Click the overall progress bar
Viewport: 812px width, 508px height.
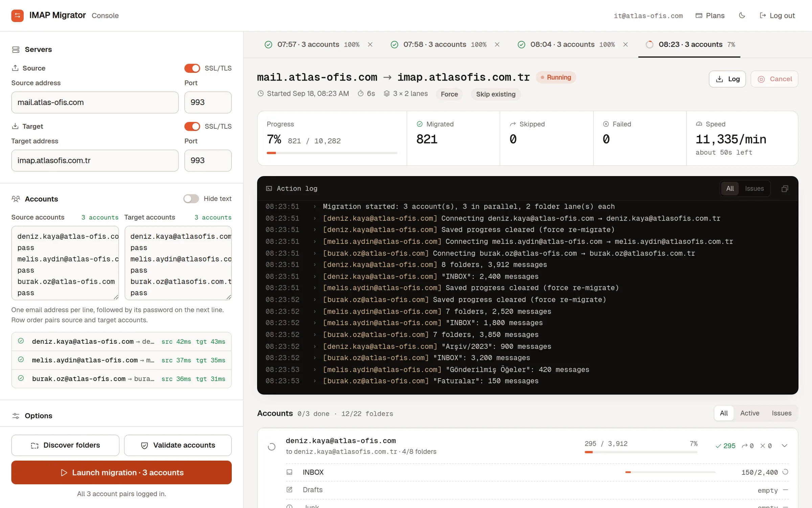332,153
